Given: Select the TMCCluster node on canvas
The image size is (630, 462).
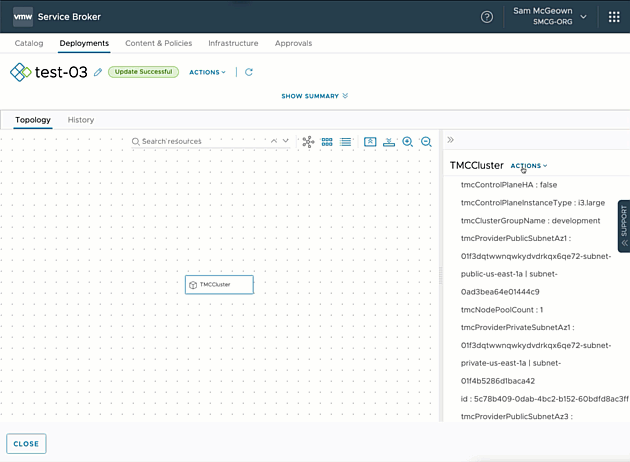Looking at the screenshot, I should (219, 284).
